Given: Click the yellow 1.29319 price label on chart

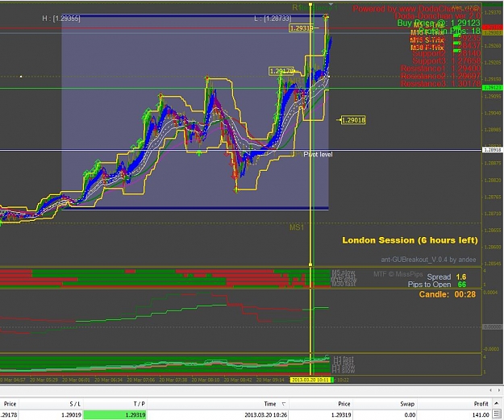Looking at the screenshot, I should pos(302,28).
